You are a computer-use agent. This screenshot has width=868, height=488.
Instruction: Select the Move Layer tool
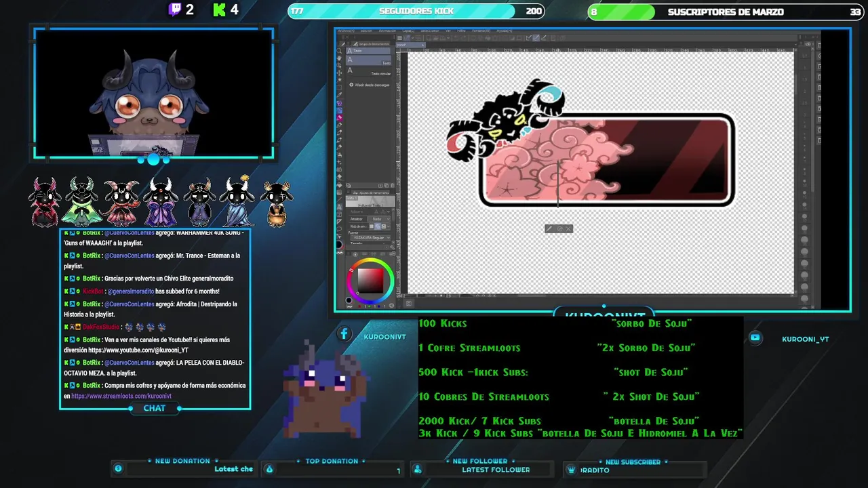coord(339,73)
